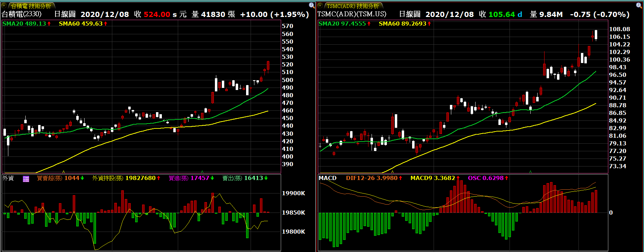The width and height of the screenshot is (644, 252).
Task: Click the 量 41830 張 volume readout
Action: (x=214, y=14)
